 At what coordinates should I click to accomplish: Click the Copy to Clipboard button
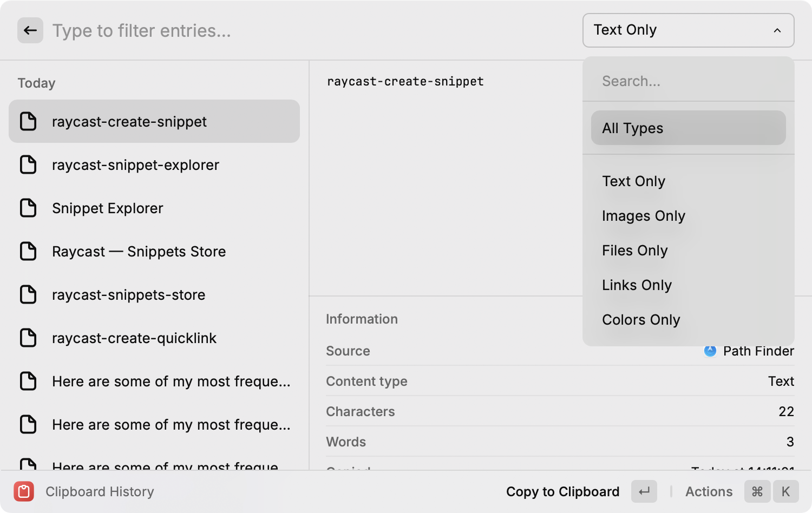pos(563,491)
